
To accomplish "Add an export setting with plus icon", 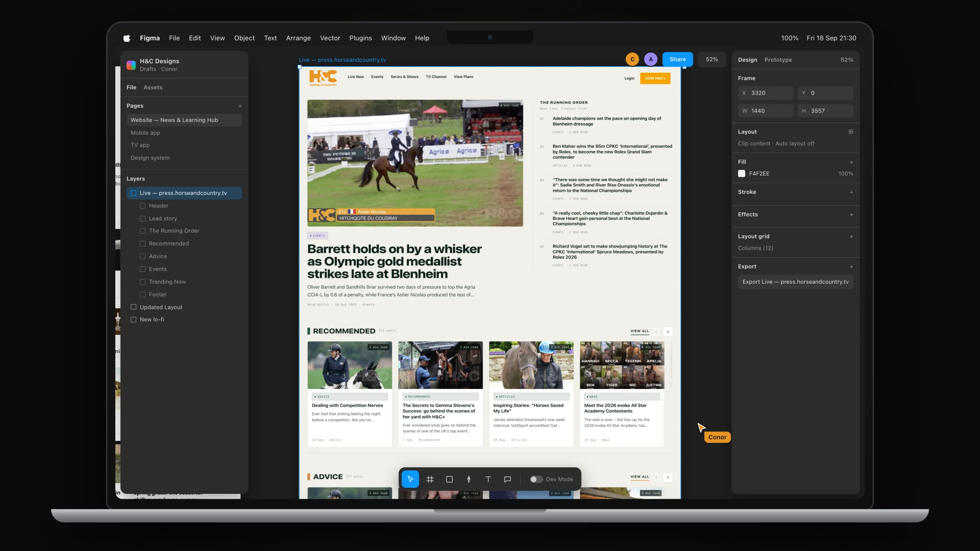I will (851, 267).
